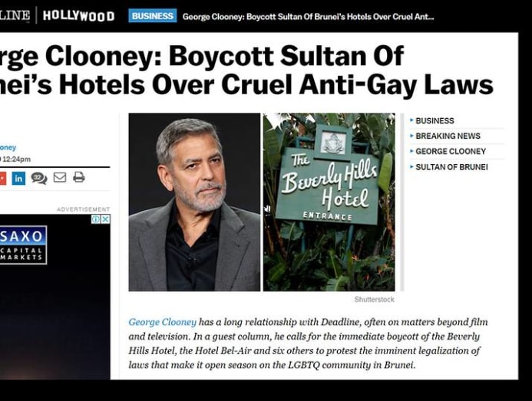The height and width of the screenshot is (401, 532).
Task: Click the Saxo Capital Markets ad logo
Action: (23, 245)
